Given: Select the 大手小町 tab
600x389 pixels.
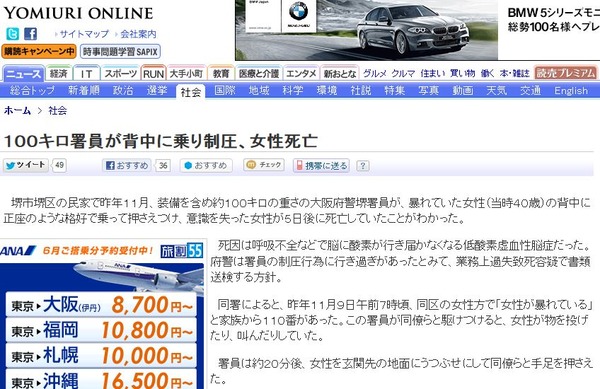Looking at the screenshot, I should [x=186, y=73].
